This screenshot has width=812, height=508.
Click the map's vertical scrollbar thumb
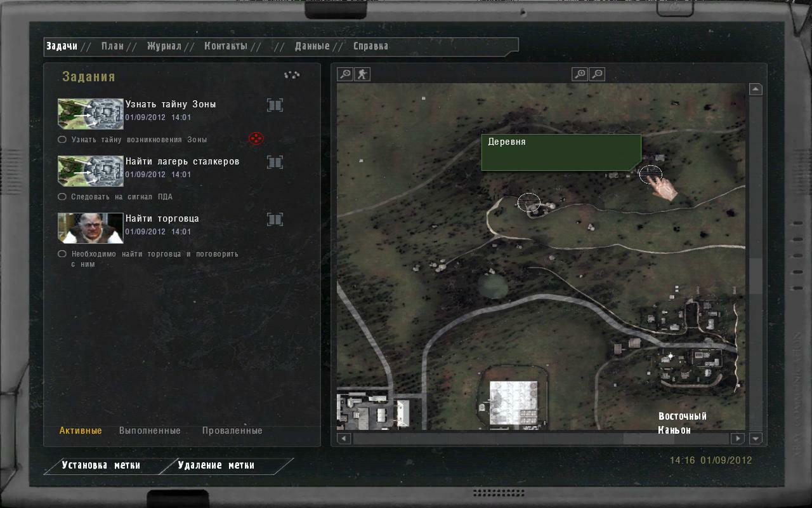click(x=755, y=276)
